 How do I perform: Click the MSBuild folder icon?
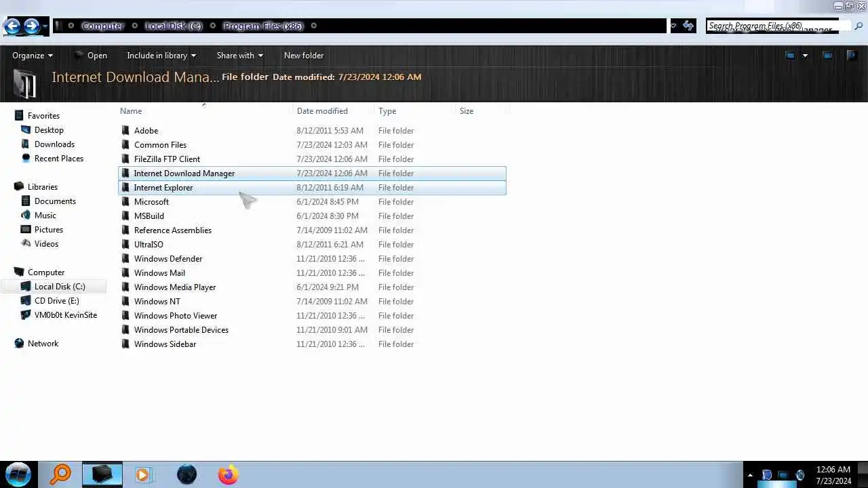pyautogui.click(x=125, y=216)
